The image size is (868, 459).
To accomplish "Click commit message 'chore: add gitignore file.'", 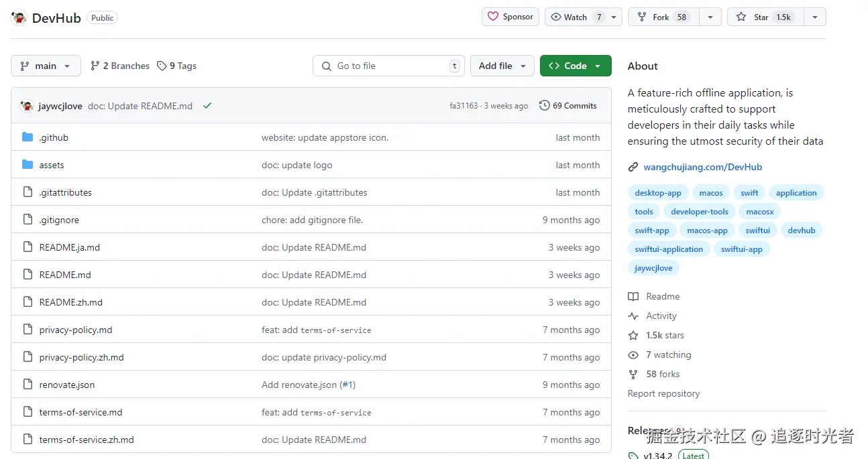I will pyautogui.click(x=312, y=220).
